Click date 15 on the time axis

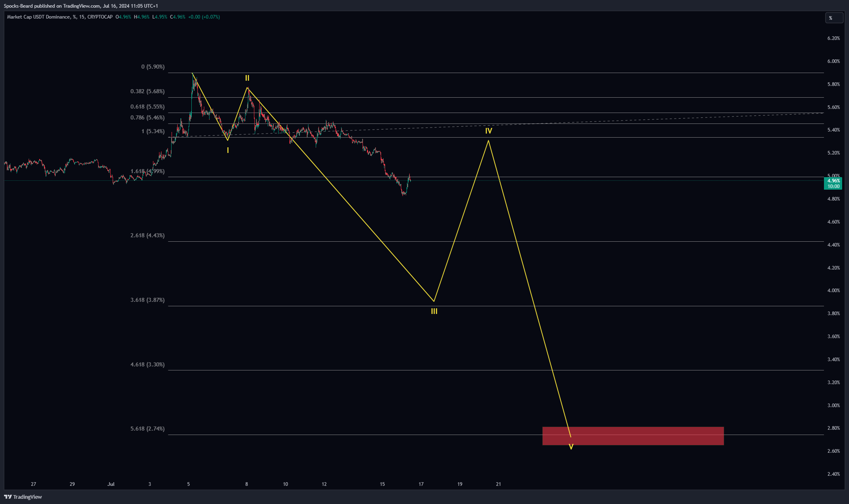382,484
